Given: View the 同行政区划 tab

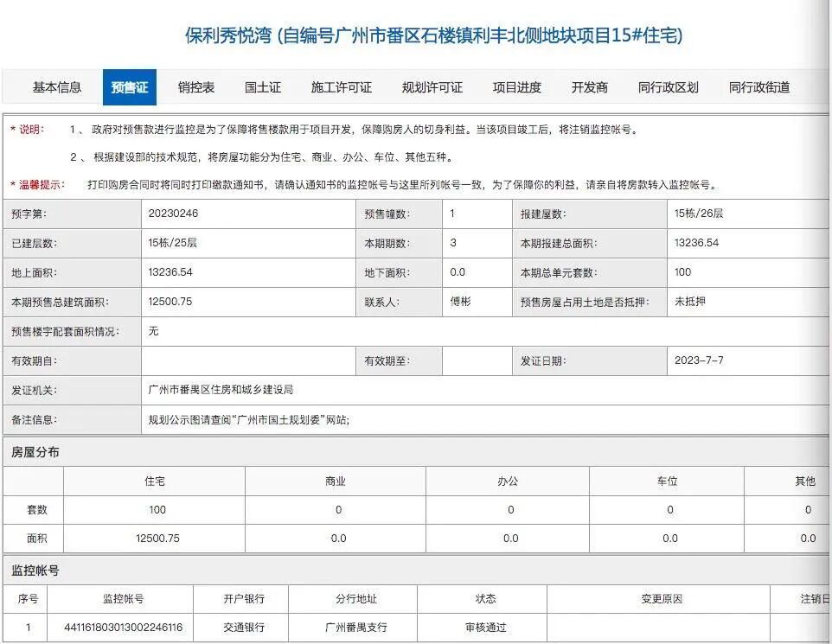Looking at the screenshot, I should point(667,86).
